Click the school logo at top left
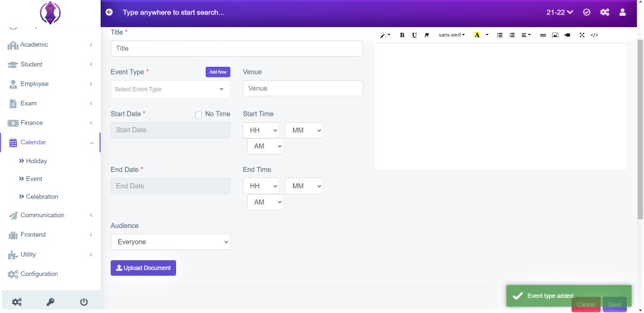This screenshot has width=644, height=313. (50, 13)
